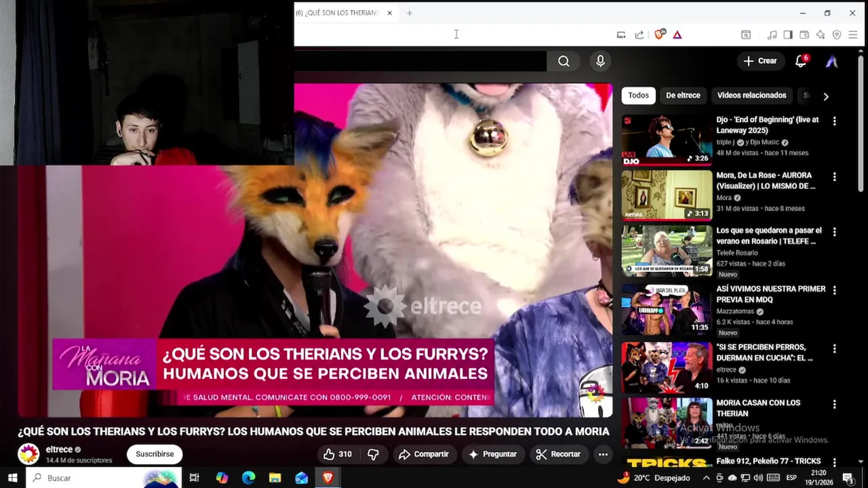Click the Crear button
Screen dimensions: 868x488
click(x=760, y=61)
